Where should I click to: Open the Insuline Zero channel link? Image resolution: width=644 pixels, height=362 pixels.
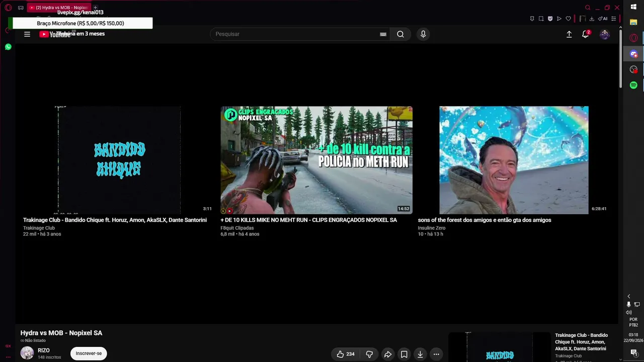432,228
